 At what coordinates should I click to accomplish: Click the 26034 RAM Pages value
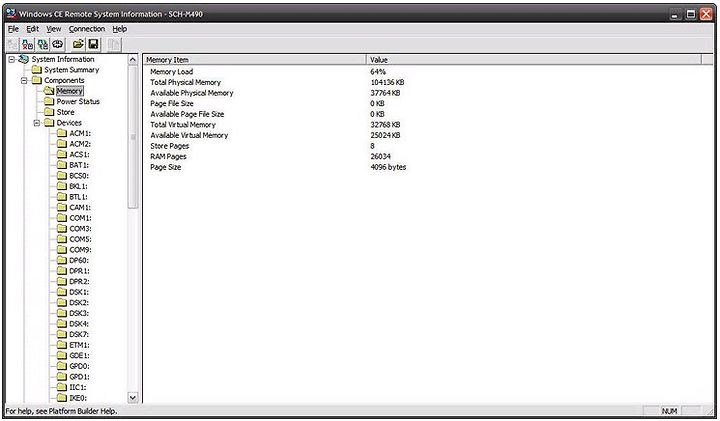pos(381,157)
